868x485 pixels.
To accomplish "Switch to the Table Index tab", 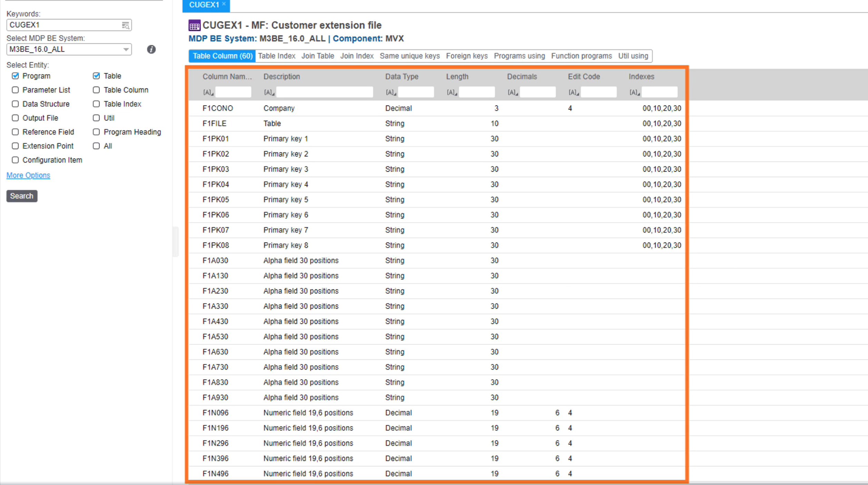I will tap(277, 56).
